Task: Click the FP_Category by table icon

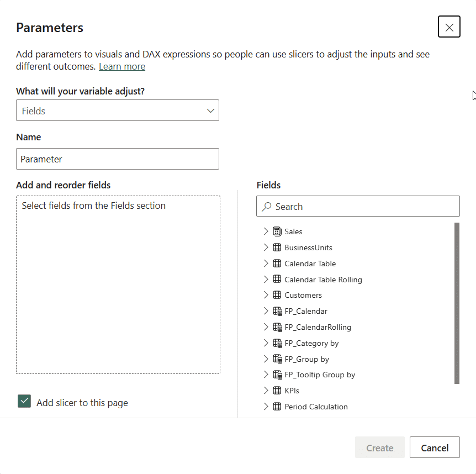Action: 276,343
